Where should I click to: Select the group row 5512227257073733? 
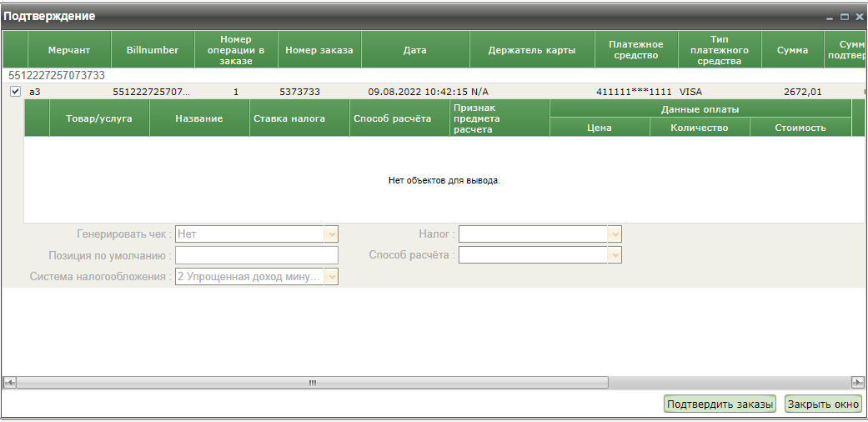click(57, 75)
